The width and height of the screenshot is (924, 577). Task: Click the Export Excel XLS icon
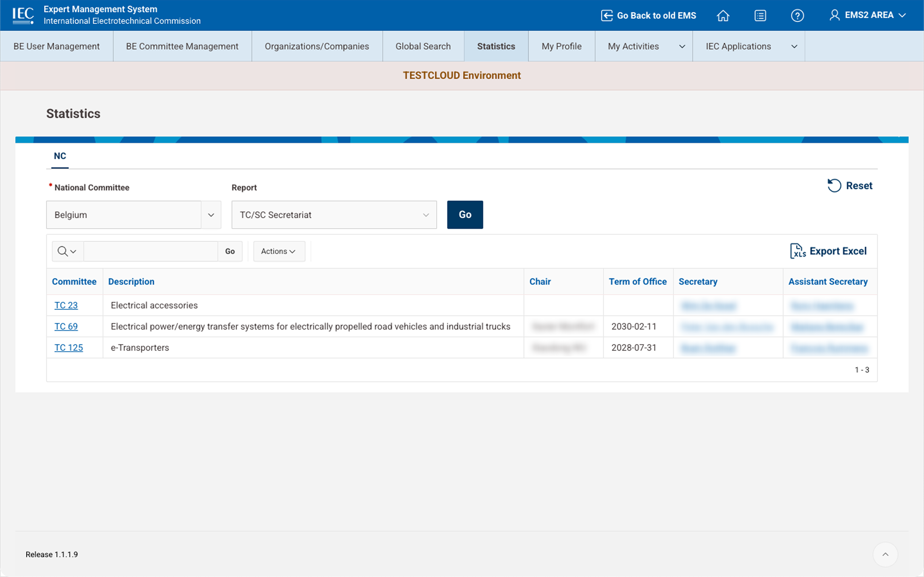point(798,251)
